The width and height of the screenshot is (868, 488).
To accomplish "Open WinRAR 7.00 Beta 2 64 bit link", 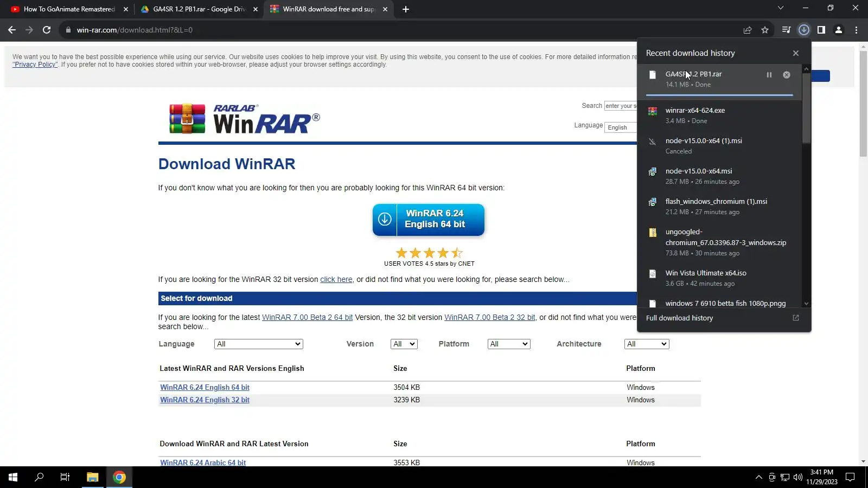I will (308, 317).
